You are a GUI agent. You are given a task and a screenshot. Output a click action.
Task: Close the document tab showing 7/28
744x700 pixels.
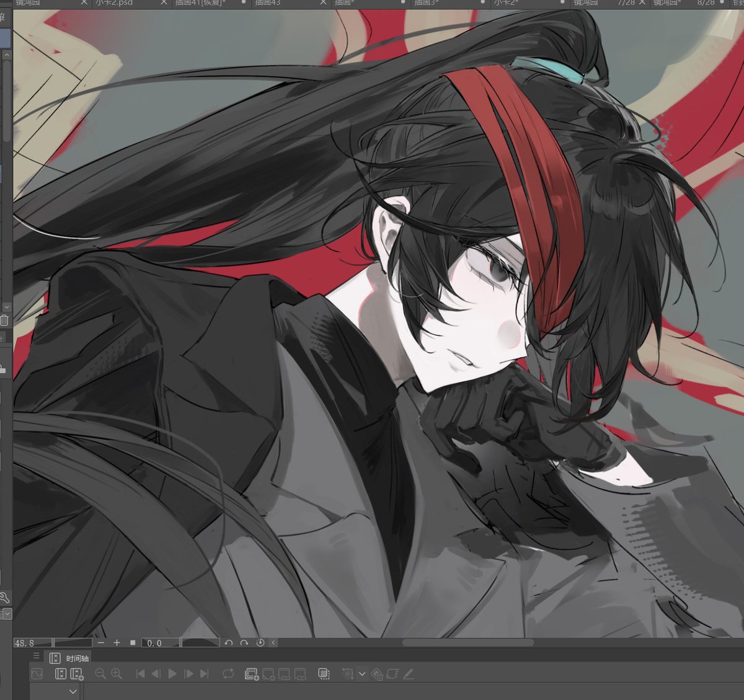tap(642, 3)
